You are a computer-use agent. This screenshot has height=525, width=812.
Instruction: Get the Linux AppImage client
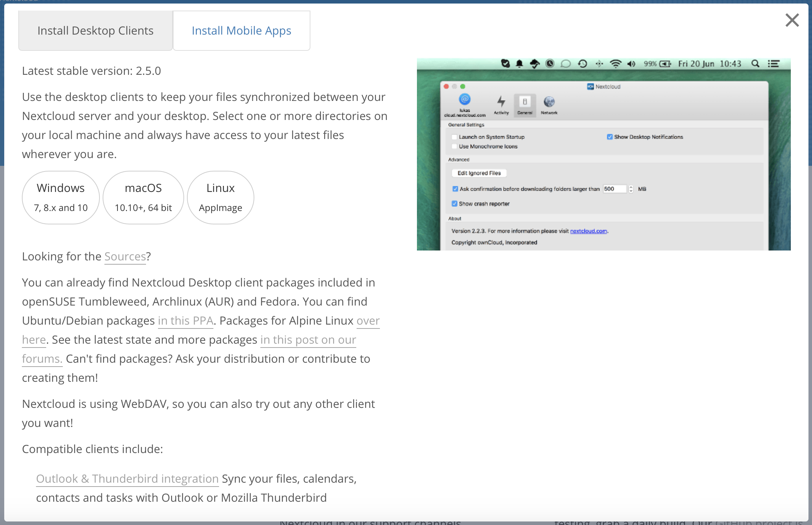click(220, 197)
